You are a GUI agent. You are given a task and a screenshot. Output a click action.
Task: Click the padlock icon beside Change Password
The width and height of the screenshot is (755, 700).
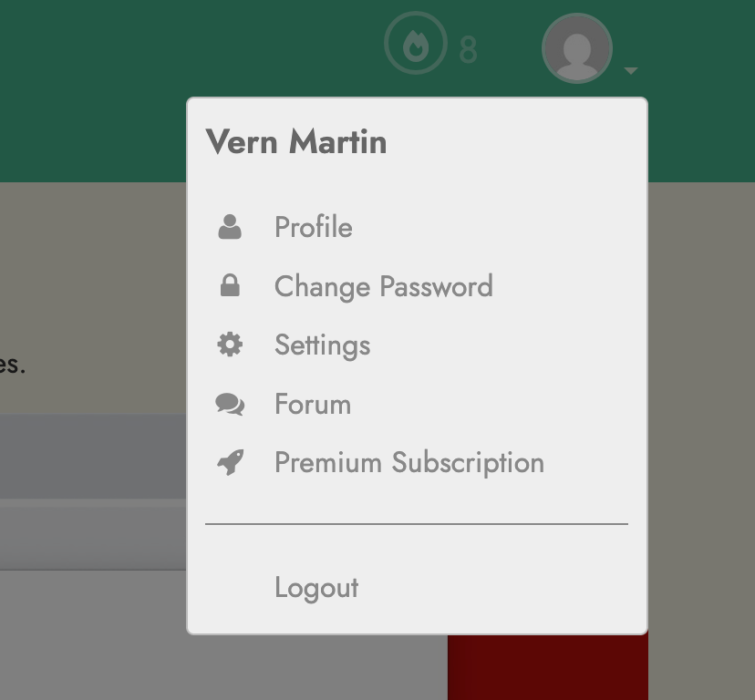coord(230,285)
